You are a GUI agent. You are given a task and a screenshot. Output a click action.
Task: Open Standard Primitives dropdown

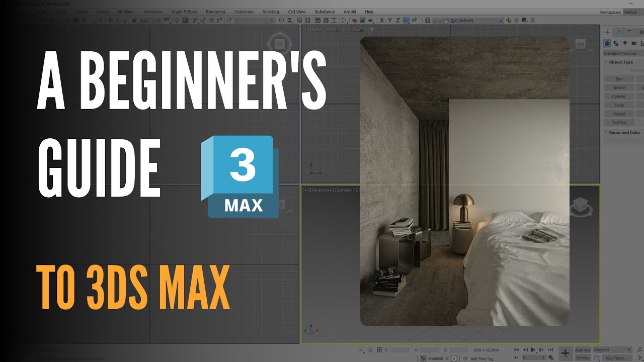coord(623,53)
